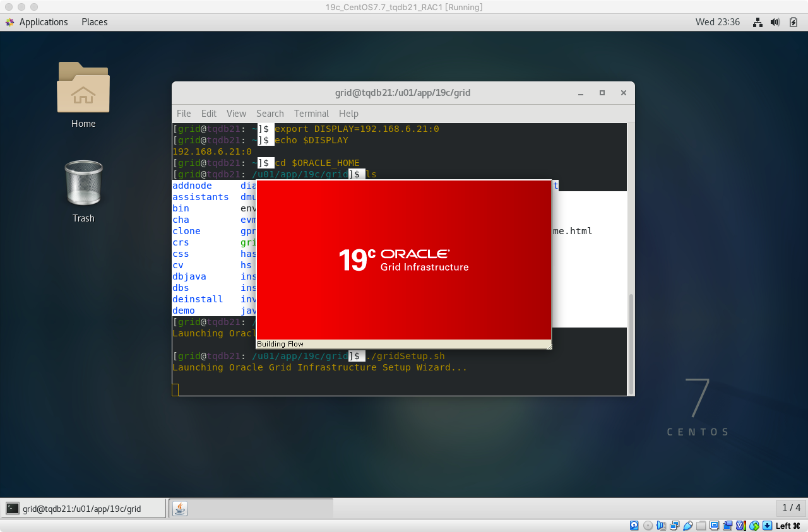
Task: Click the 'addnode' directory name in terminal
Action: coord(192,186)
